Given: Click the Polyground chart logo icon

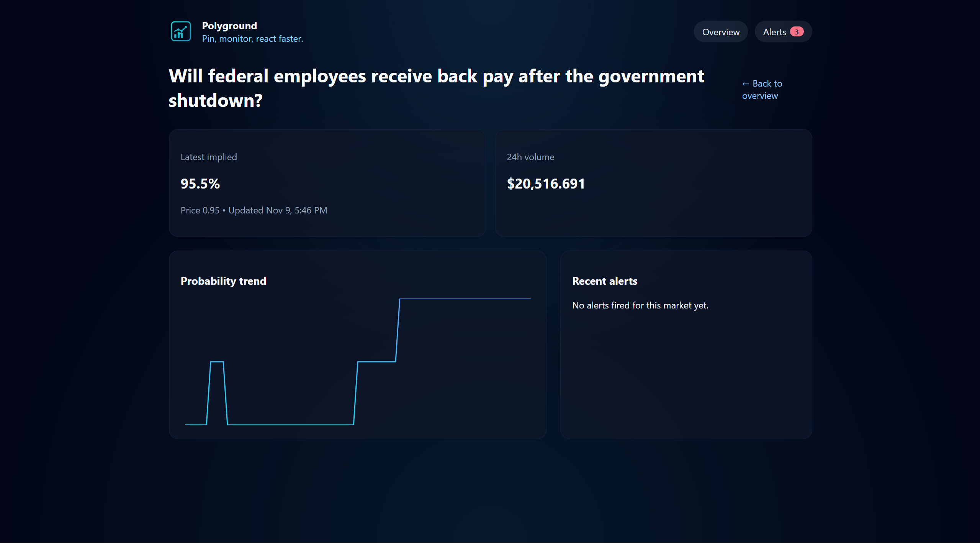Looking at the screenshot, I should point(180,31).
